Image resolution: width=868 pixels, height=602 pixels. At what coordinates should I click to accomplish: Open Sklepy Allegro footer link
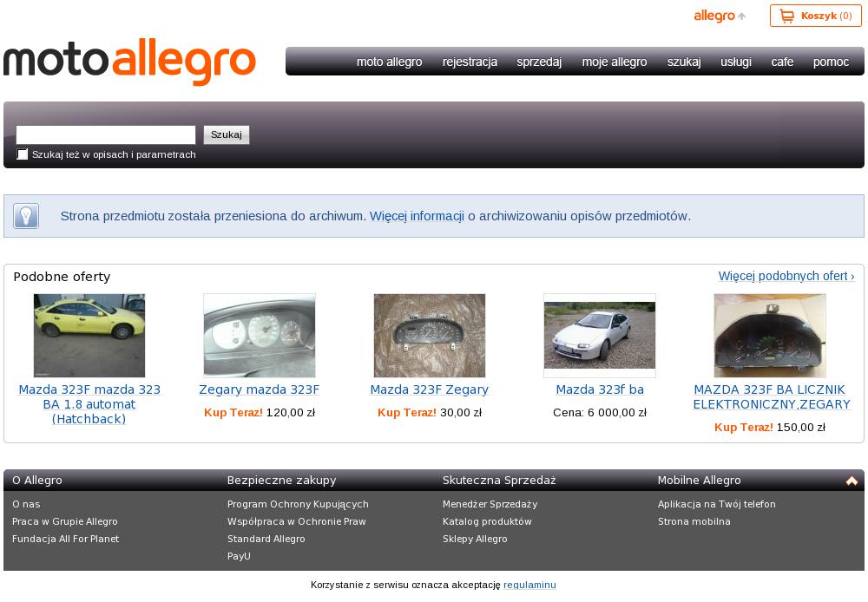point(475,539)
